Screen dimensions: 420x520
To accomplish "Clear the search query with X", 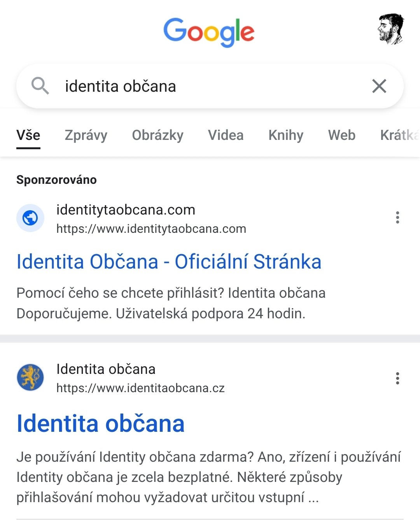I will coord(379,86).
